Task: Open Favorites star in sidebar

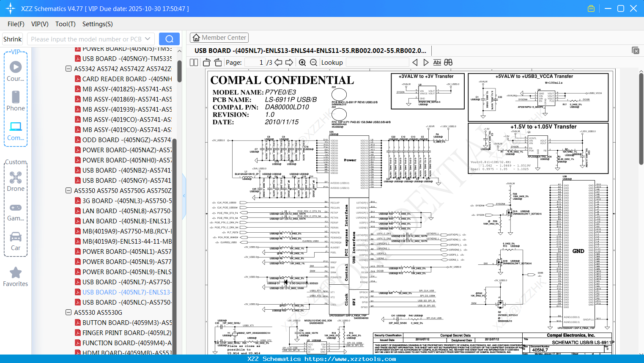Action: point(16,277)
